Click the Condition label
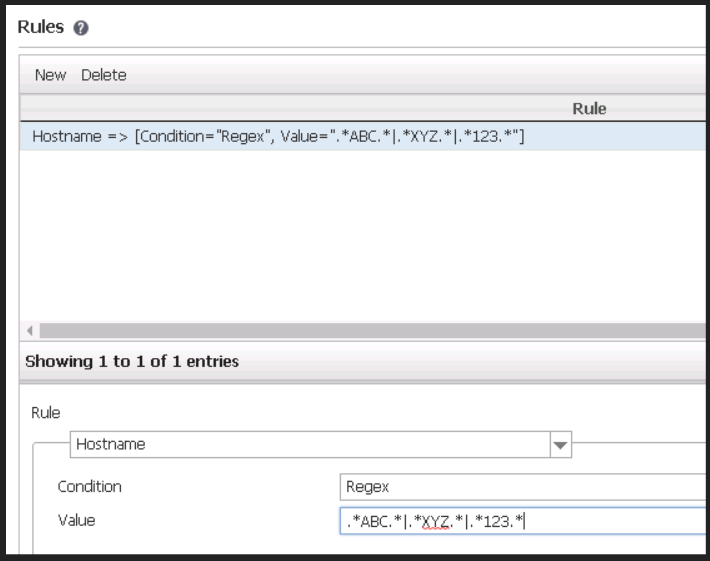Image resolution: width=710 pixels, height=561 pixels. tap(89, 487)
